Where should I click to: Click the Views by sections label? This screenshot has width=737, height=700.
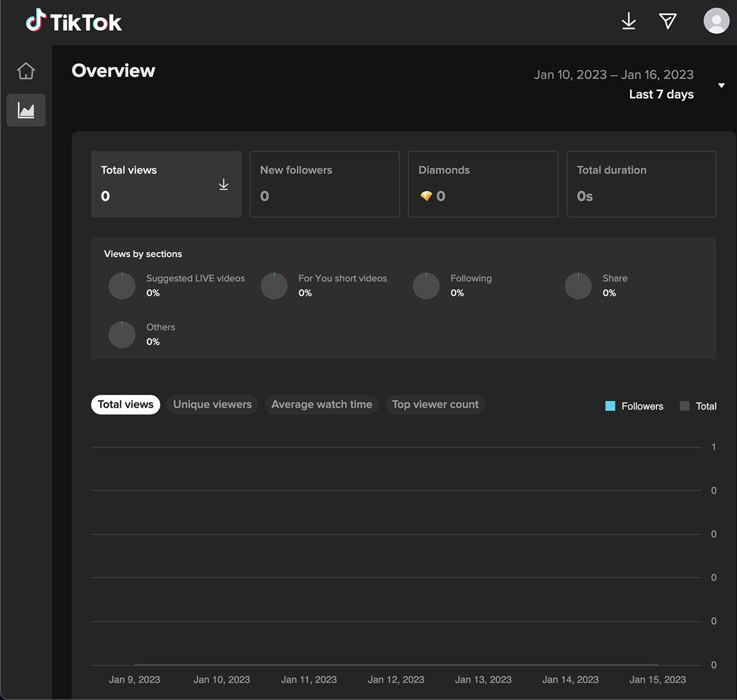[143, 254]
